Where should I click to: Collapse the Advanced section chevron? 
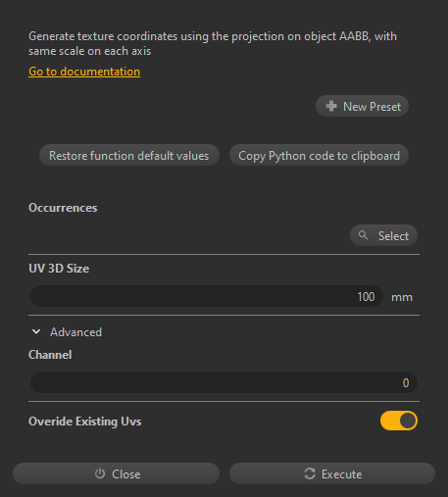tap(36, 331)
